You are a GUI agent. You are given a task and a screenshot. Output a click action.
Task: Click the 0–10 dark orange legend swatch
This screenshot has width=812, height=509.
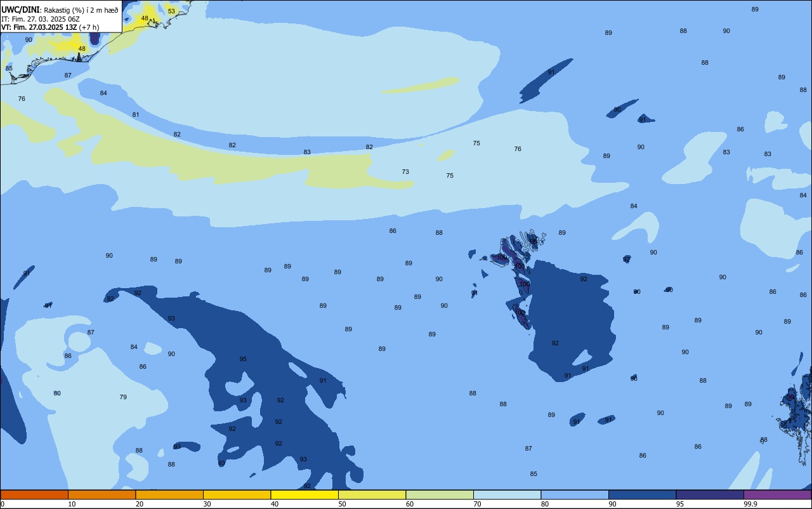point(34,494)
